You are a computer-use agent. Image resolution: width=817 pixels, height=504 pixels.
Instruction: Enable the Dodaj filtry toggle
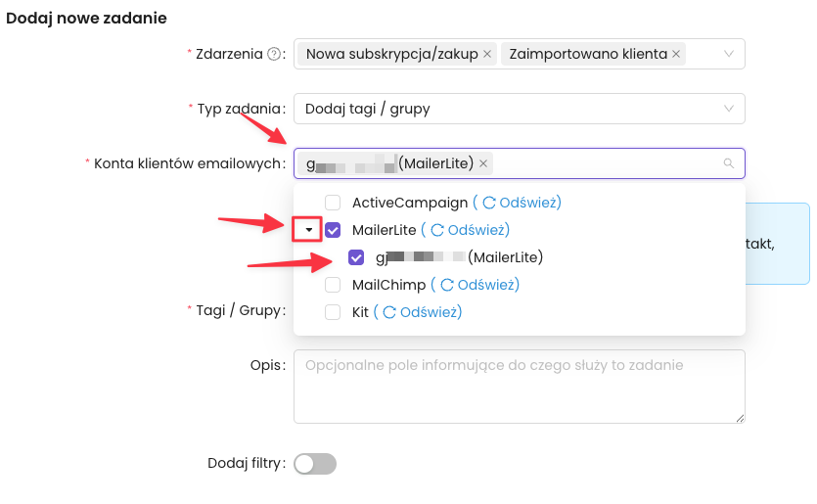[315, 464]
